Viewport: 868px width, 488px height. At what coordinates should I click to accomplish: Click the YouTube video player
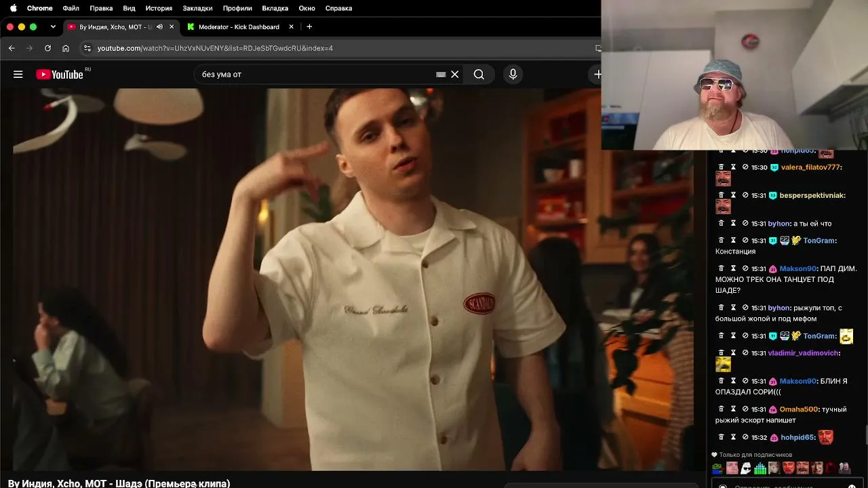click(353, 279)
